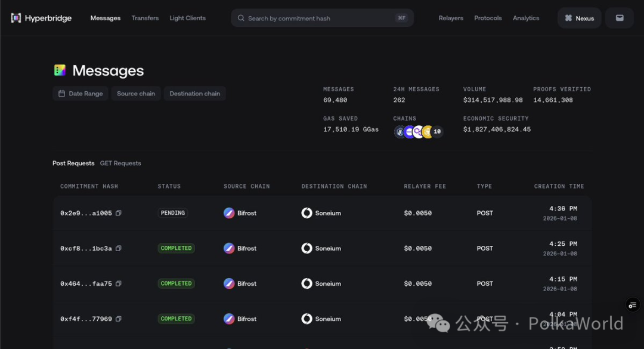The image size is (644, 349).
Task: Click creation time 4:15 PM
Action: click(563, 279)
